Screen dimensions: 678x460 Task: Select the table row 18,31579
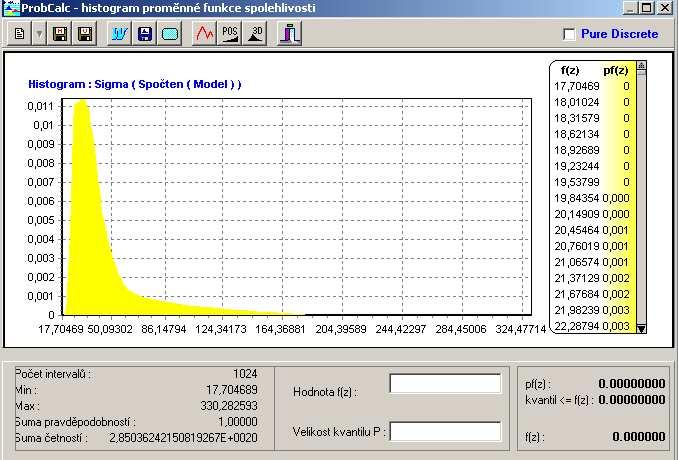(x=592, y=118)
